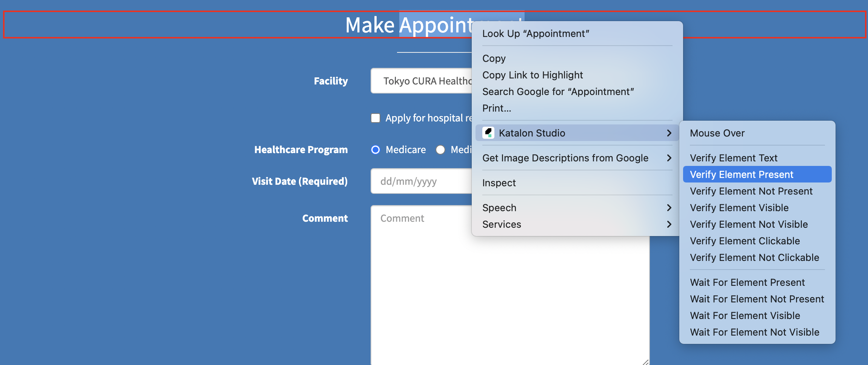Select the Medicare radio button

point(376,150)
